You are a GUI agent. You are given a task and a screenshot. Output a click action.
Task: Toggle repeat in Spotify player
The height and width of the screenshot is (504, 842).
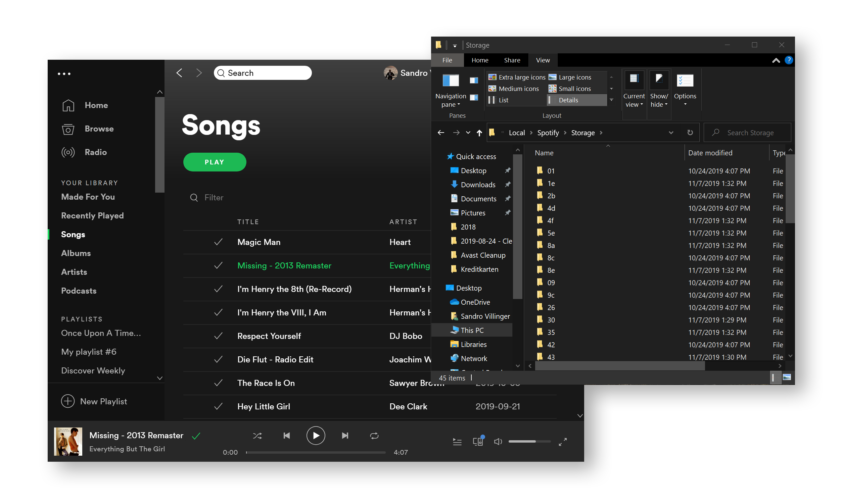374,436
